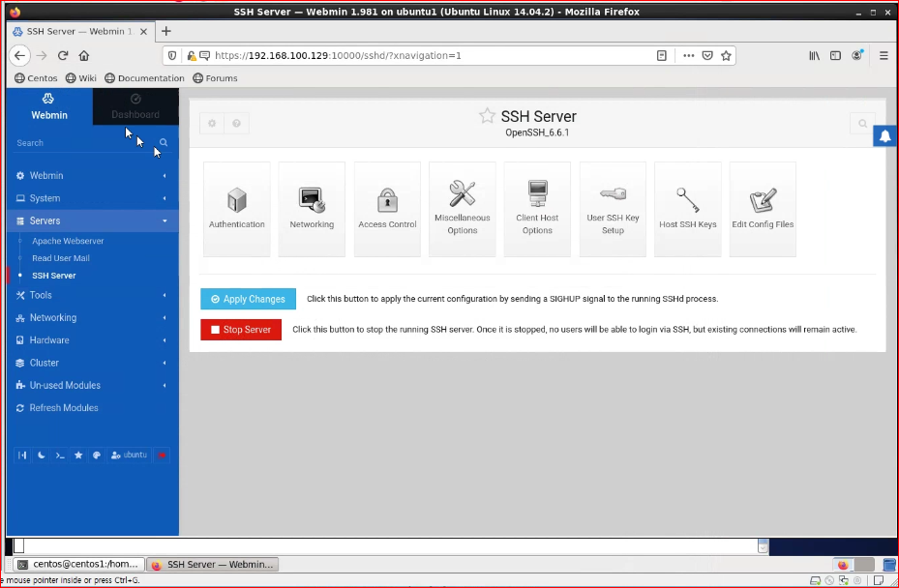Select SSH Server Webmin taskbar window
Image resolution: width=899 pixels, height=588 pixels.
click(x=213, y=565)
